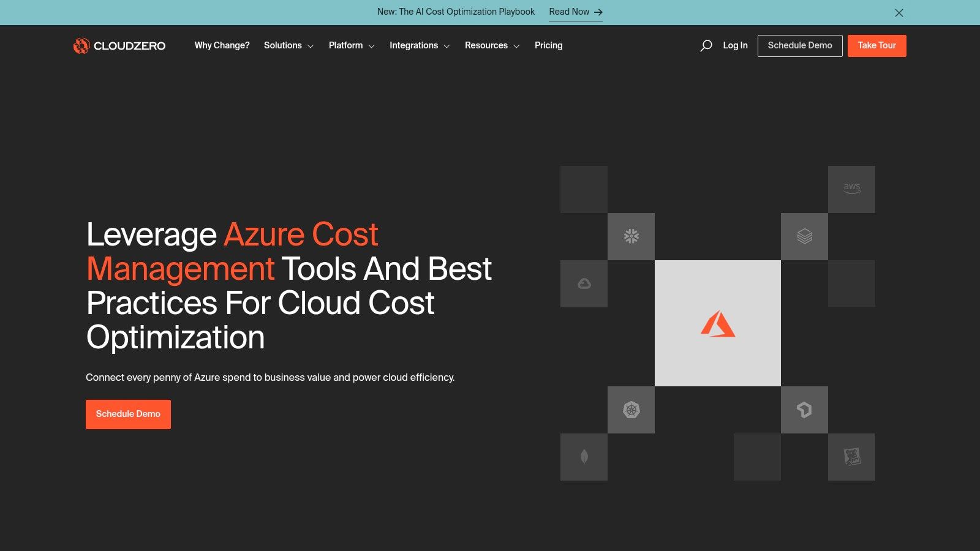
Task: Click the Why Change? nav item
Action: tap(222, 45)
